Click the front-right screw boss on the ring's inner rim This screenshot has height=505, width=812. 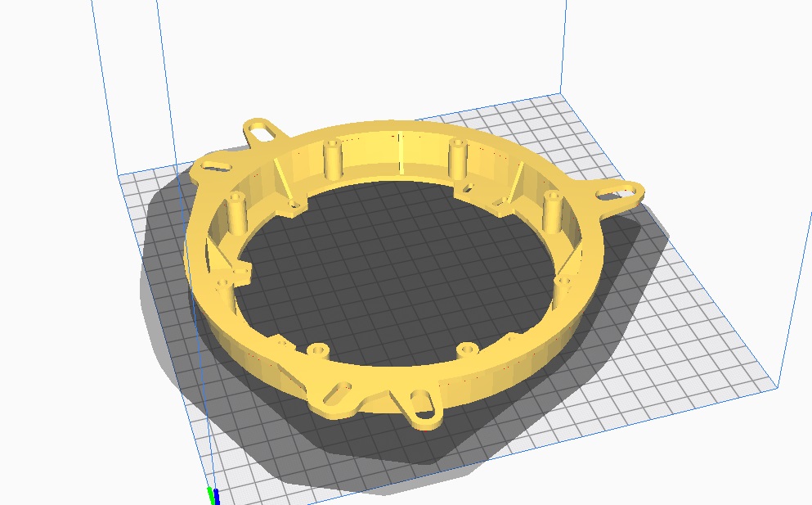[x=467, y=349]
